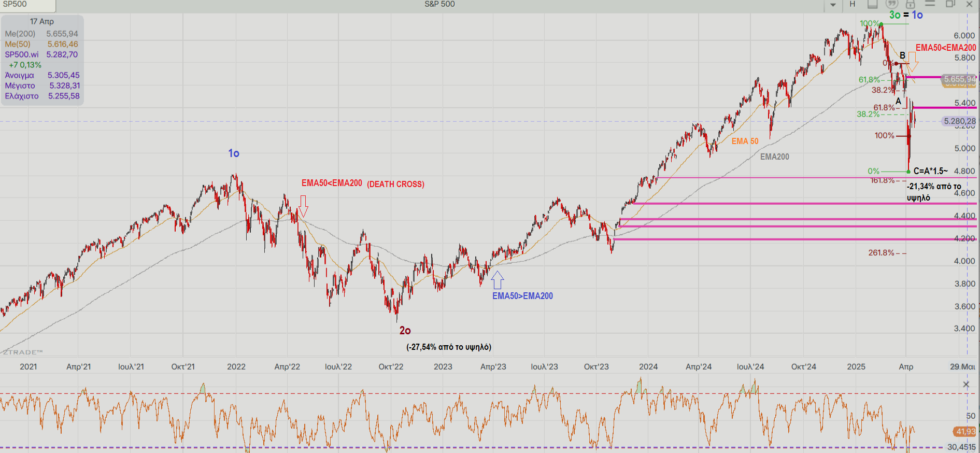The image size is (980, 453).
Task: Click the orange 41,93 indicator value tag
Action: (965, 431)
